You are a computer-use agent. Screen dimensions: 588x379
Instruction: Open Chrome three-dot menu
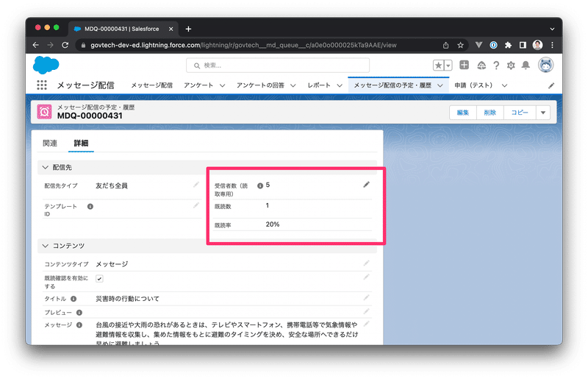(x=552, y=45)
